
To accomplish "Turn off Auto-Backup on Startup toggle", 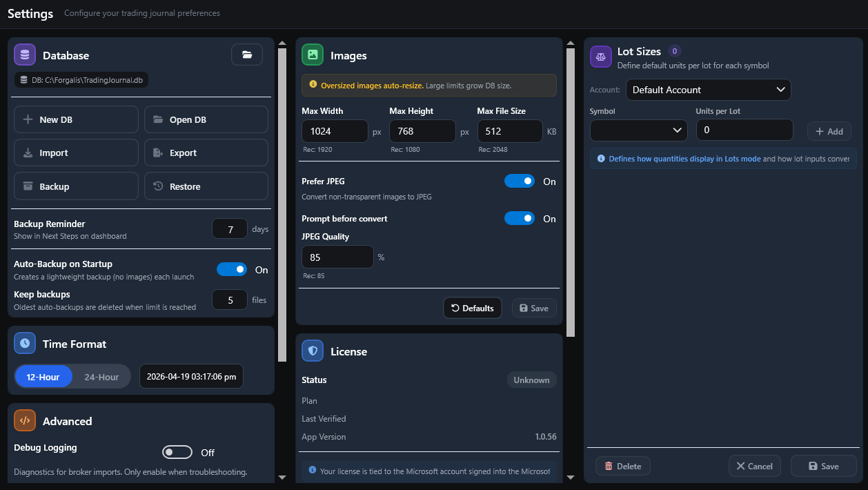I will tap(232, 269).
